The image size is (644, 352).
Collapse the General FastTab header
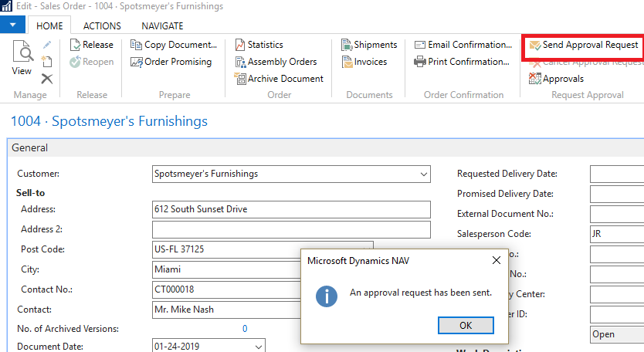[x=325, y=148]
